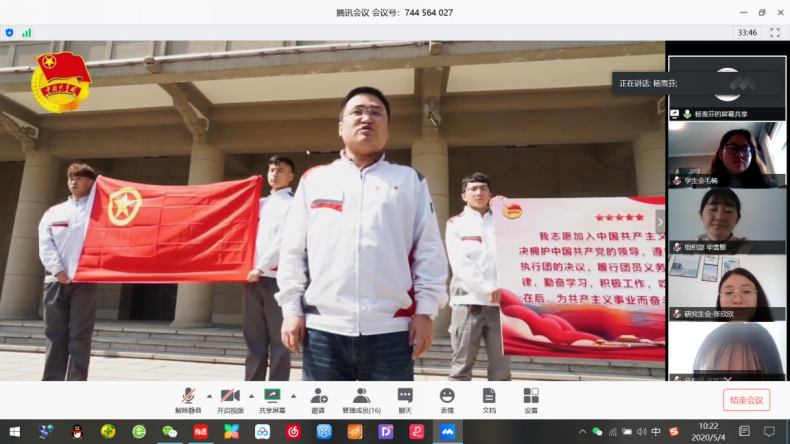Show hidden system tray icons arrow
This screenshot has width=790, height=444.
(582, 432)
